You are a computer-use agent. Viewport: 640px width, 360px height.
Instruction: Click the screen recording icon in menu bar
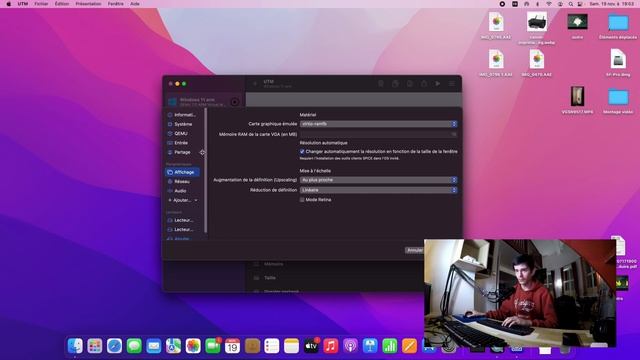(502, 4)
